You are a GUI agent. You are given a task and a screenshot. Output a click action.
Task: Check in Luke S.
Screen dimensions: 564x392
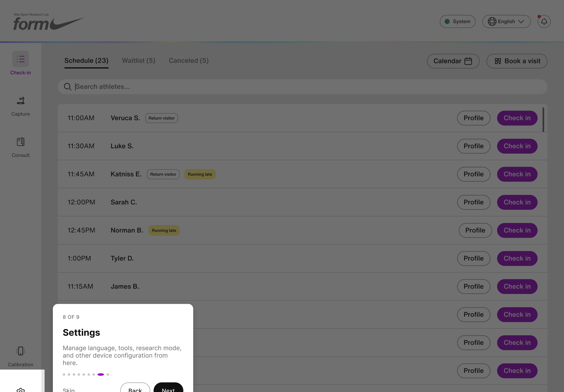517,146
